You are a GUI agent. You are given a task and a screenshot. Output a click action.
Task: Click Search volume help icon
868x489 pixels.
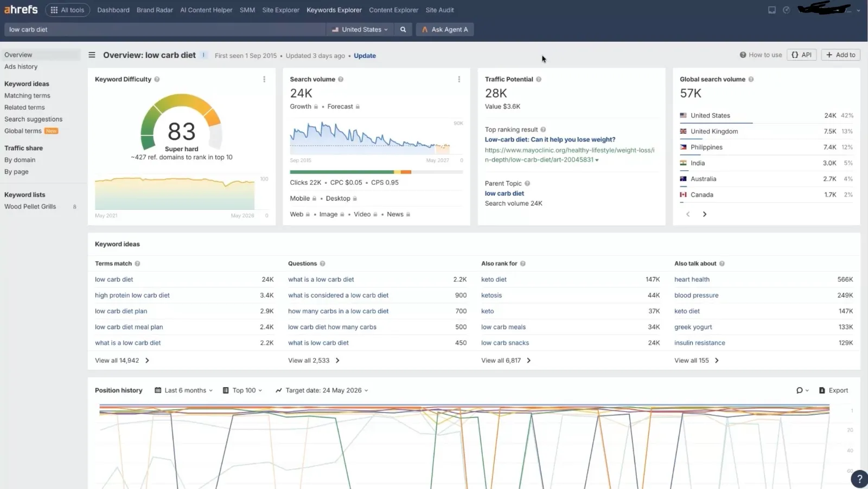pos(341,79)
